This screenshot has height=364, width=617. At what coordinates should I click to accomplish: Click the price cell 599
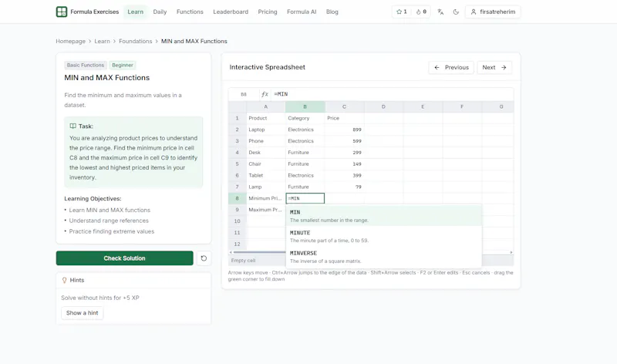point(345,141)
